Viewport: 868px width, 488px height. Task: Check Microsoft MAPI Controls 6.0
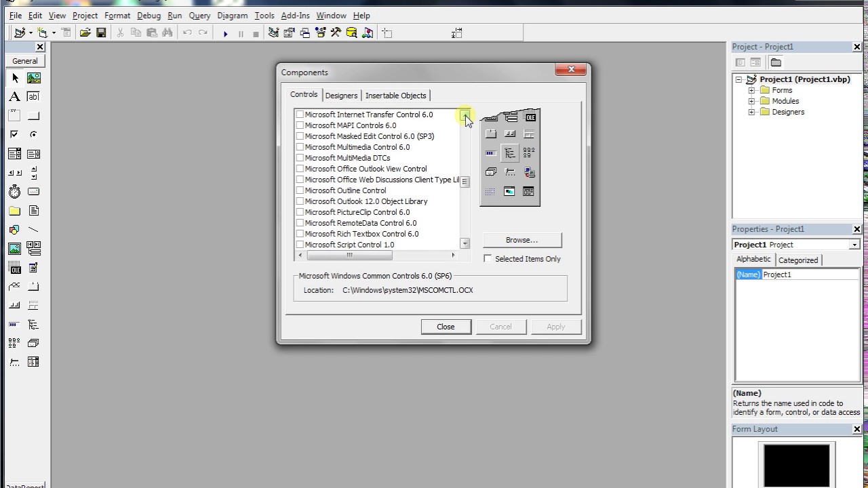click(x=300, y=125)
